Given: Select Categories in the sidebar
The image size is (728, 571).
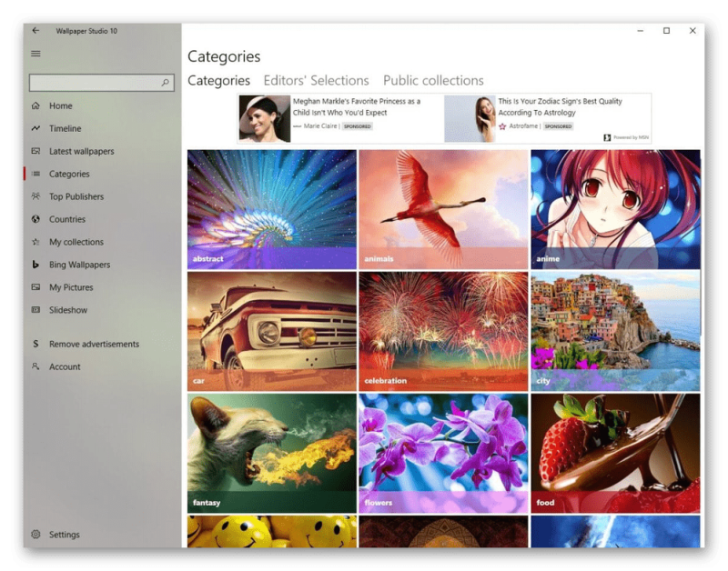Looking at the screenshot, I should [102, 174].
